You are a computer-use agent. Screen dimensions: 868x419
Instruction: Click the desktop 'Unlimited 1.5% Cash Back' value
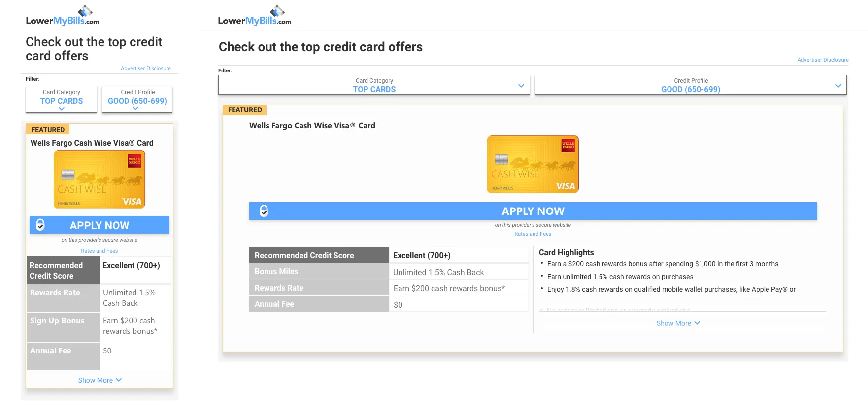pos(438,272)
